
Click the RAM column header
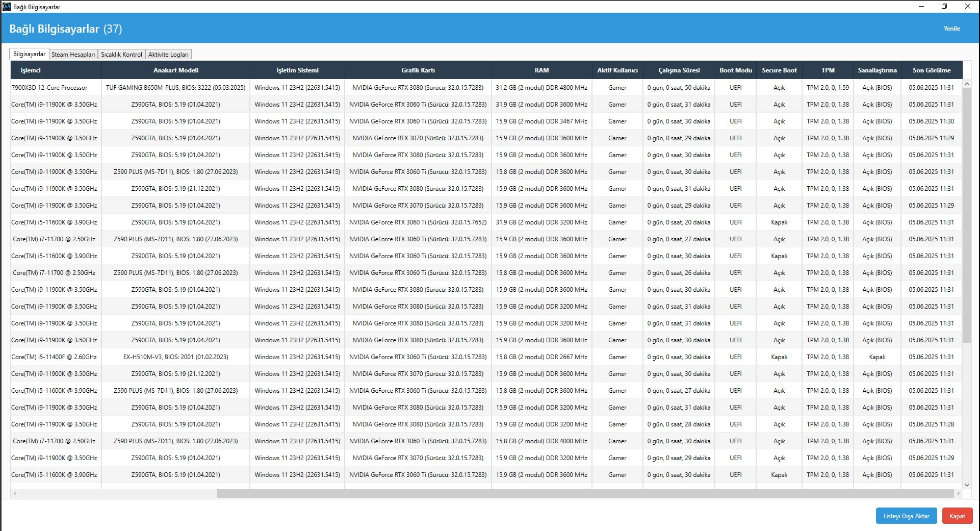click(541, 70)
